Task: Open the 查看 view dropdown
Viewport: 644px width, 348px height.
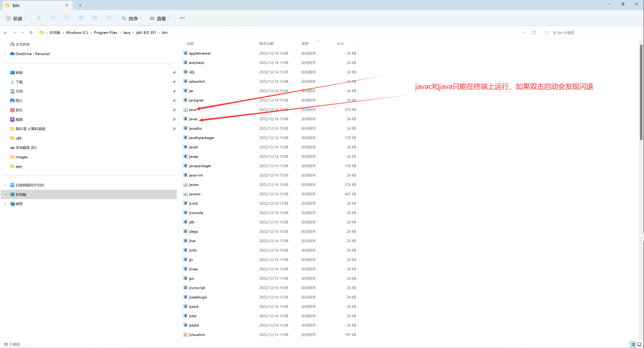Action: [160, 18]
